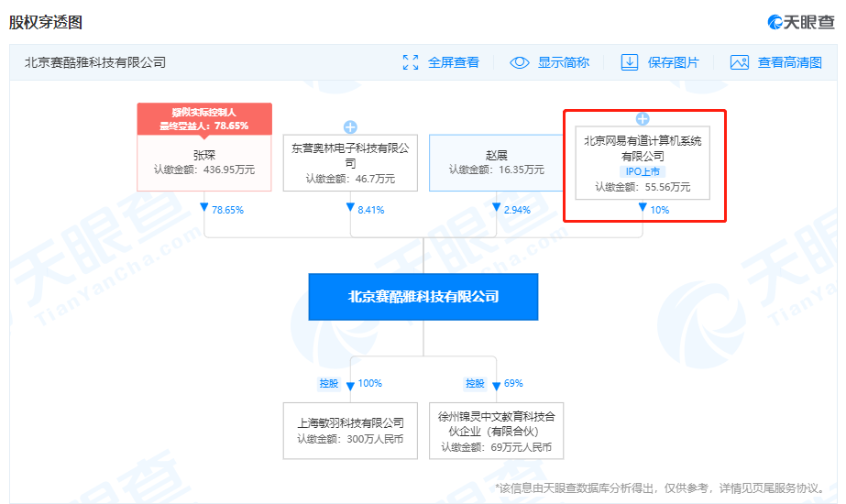The height and width of the screenshot is (504, 846).
Task: Click central 北京赛酷雅科技有限公司 blue node
Action: point(423,297)
